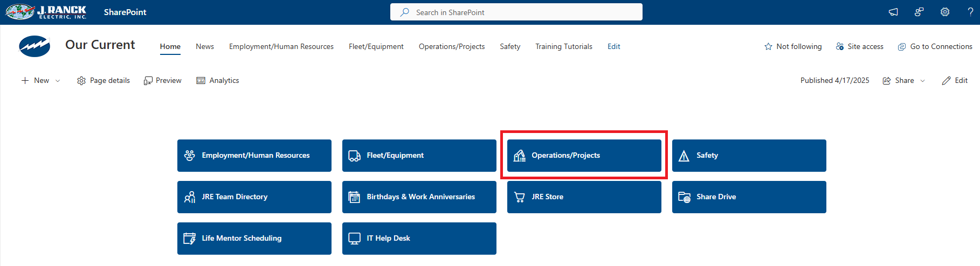Click the megaphone icon in the header

coord(893,12)
